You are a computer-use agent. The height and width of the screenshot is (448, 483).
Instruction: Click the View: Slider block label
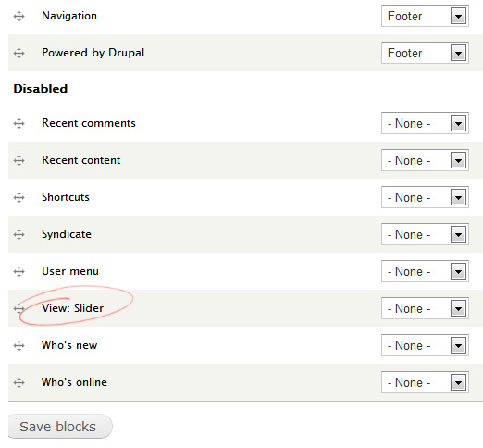[73, 308]
